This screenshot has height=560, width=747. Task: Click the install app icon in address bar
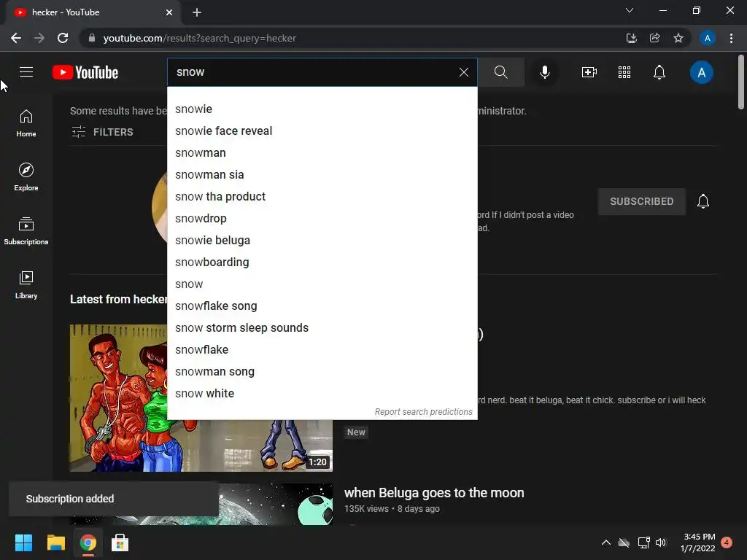click(631, 38)
